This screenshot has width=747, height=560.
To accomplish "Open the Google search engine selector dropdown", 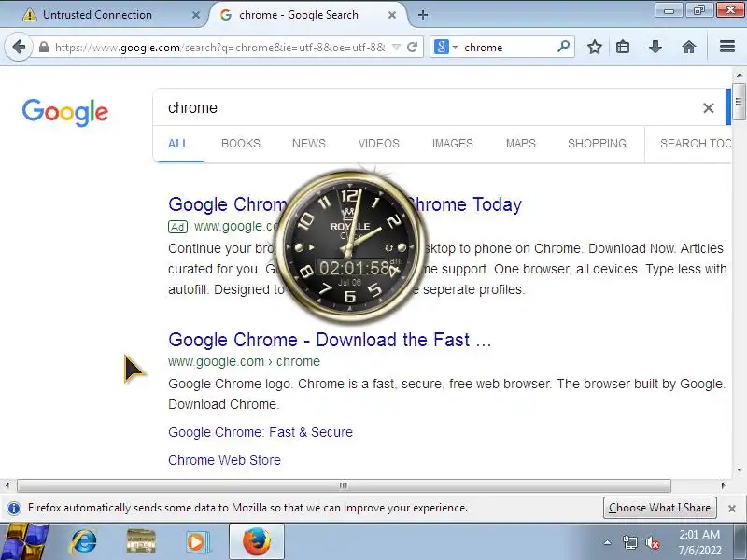I will (446, 48).
